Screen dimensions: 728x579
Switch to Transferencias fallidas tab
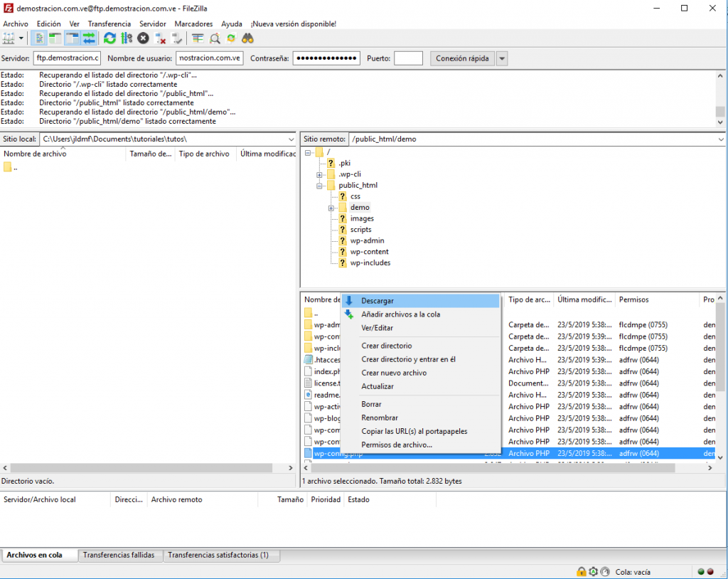tap(118, 555)
